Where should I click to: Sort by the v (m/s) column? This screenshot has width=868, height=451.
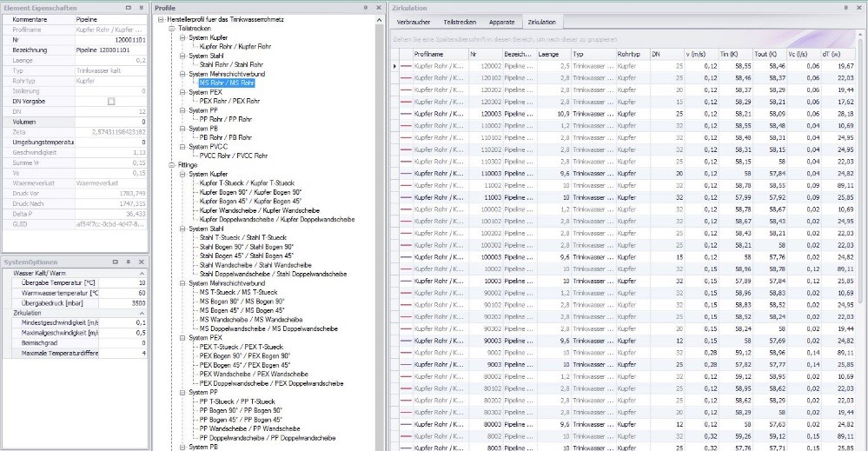click(701, 54)
